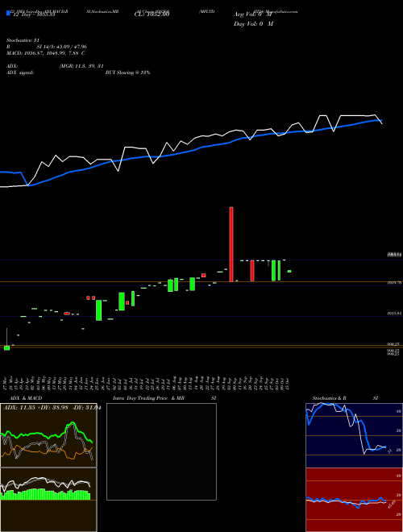
Task: Click the last small green candle on right
Action: (x=289, y=271)
